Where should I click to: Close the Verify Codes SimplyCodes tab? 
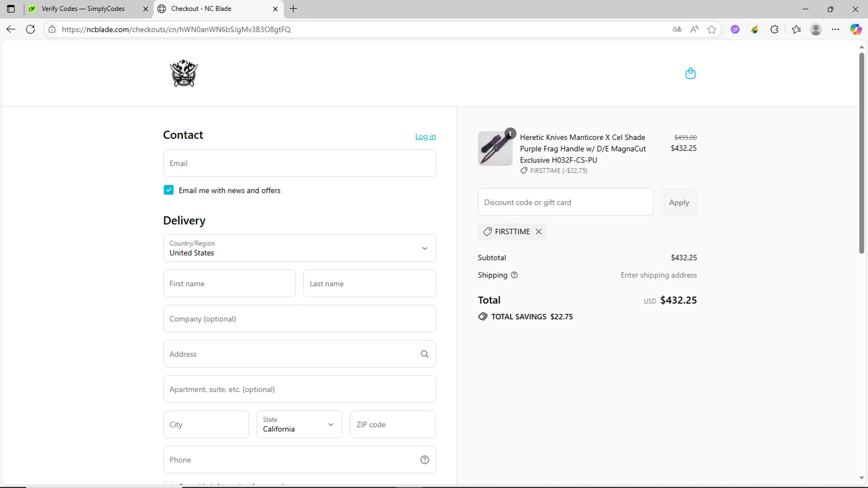pyautogui.click(x=145, y=9)
